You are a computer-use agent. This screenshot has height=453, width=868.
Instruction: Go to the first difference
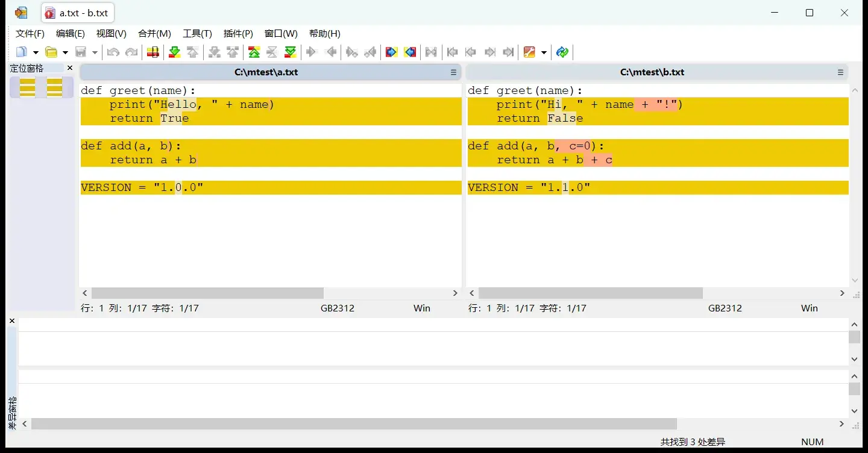(254, 52)
